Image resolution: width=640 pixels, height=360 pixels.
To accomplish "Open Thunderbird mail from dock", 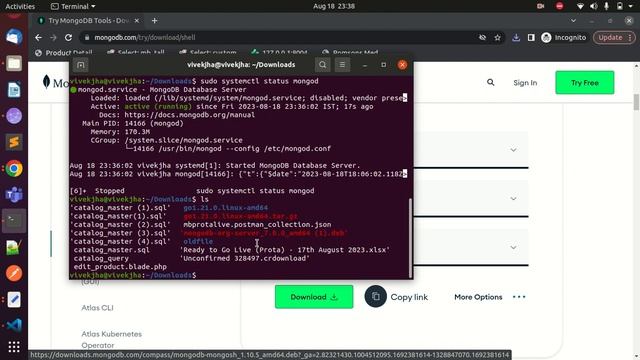I will (14, 37).
